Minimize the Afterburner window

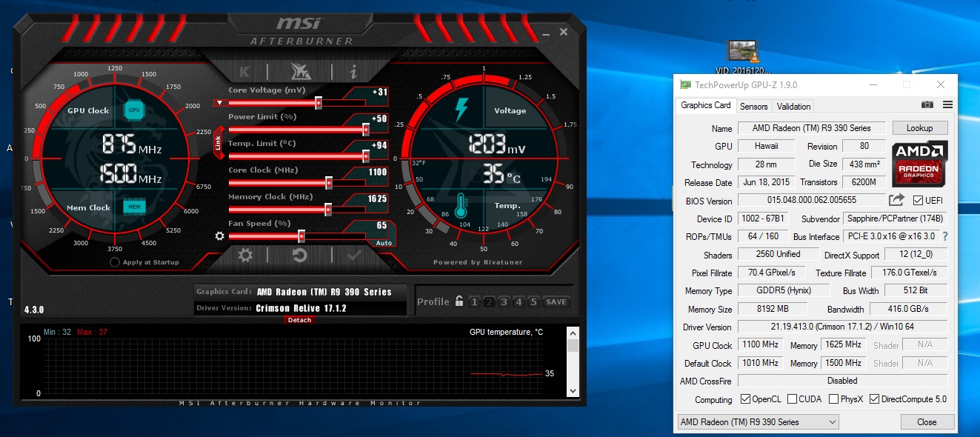tap(544, 33)
